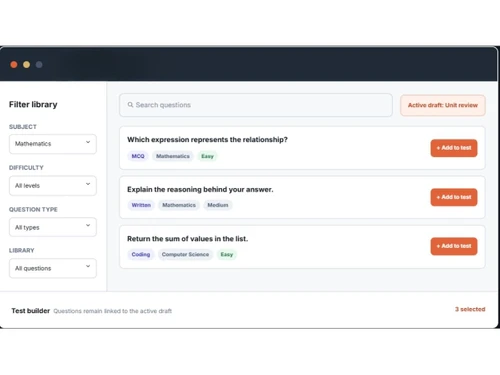Image resolution: width=500 pixels, height=375 pixels.
Task: Click 'Questions remain linked to the active draft' text
Action: tap(113, 311)
